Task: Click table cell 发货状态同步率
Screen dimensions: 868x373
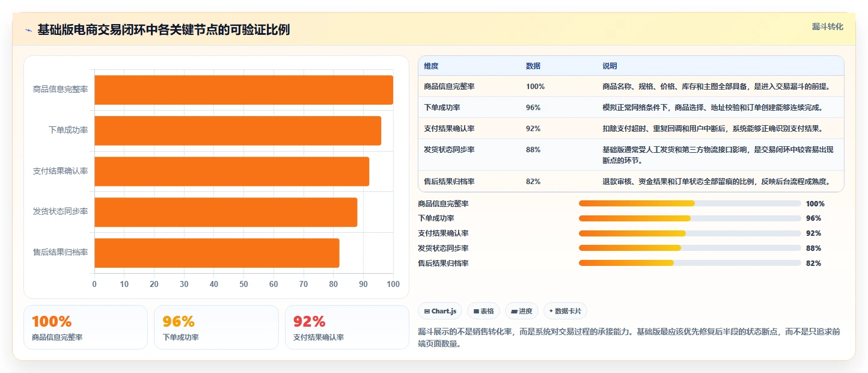Action: tap(449, 150)
